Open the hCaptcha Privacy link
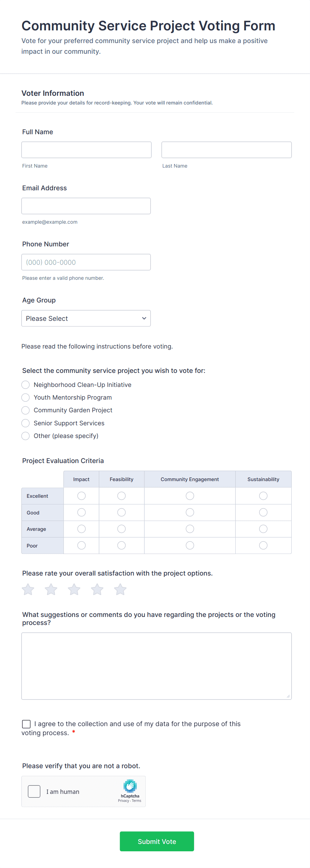This screenshot has width=310, height=868. (x=123, y=801)
